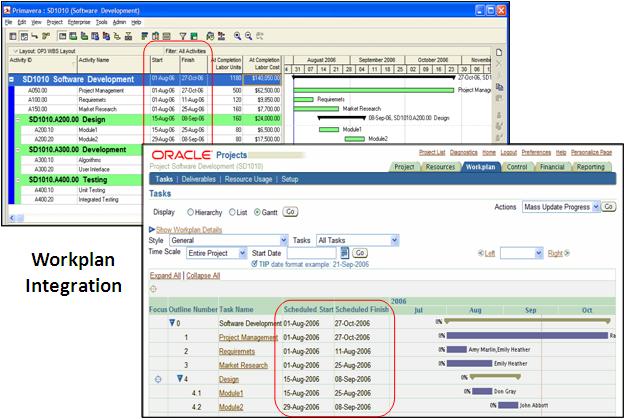Select the List display radio button
Screen dimensions: 626x420
(232, 212)
